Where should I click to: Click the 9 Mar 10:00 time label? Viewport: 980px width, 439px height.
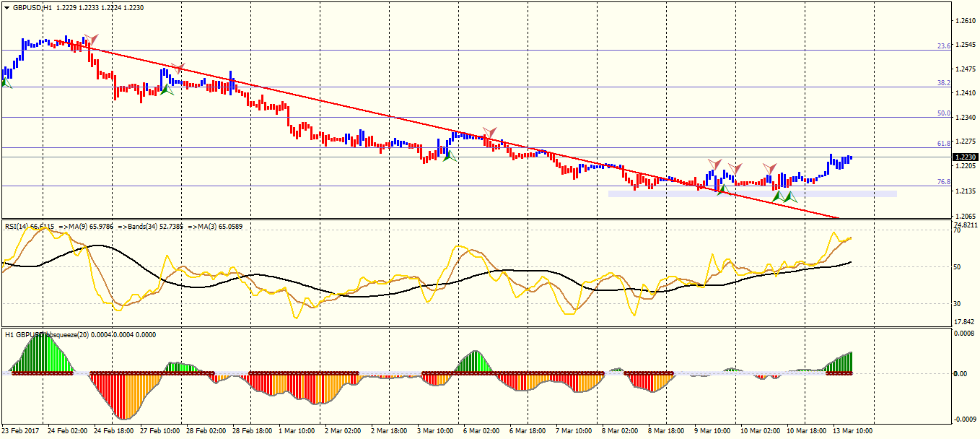click(x=713, y=431)
